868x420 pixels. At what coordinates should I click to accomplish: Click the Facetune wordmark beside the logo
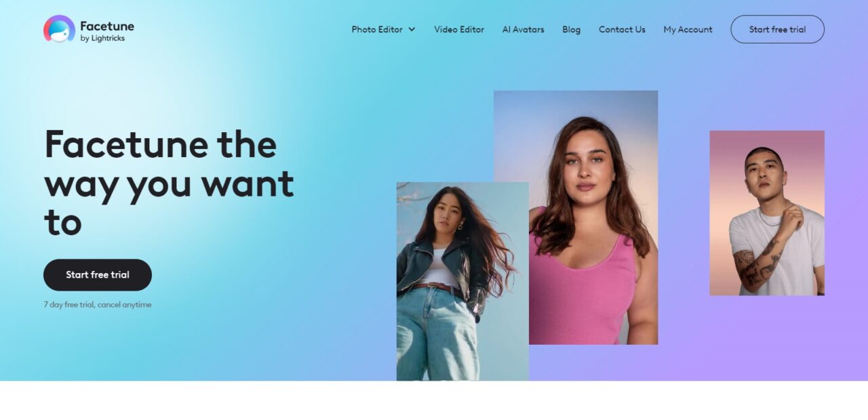(107, 26)
